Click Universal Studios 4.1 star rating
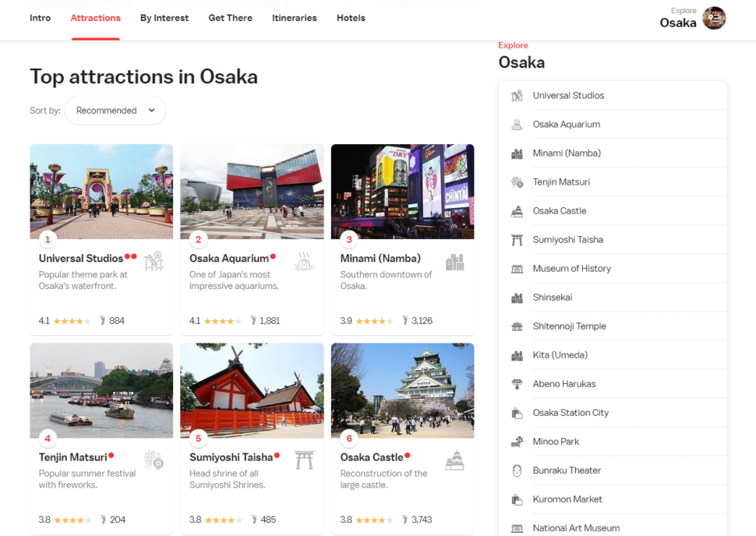Image resolution: width=756 pixels, height=536 pixels. (x=65, y=321)
